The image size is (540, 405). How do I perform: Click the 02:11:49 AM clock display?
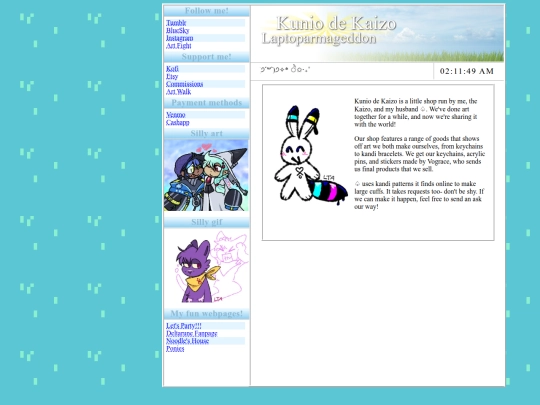click(467, 71)
